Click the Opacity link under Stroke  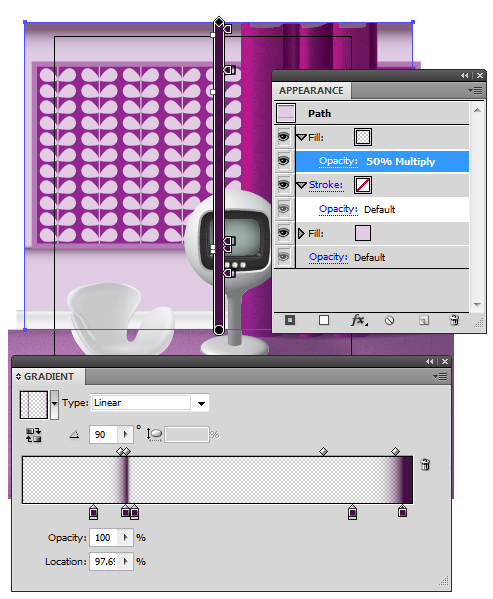[338, 209]
